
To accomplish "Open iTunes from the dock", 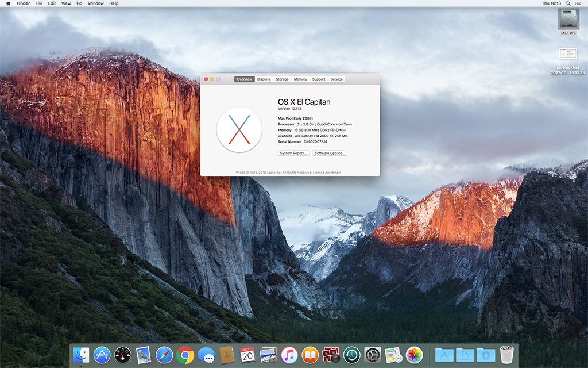I will [x=289, y=355].
